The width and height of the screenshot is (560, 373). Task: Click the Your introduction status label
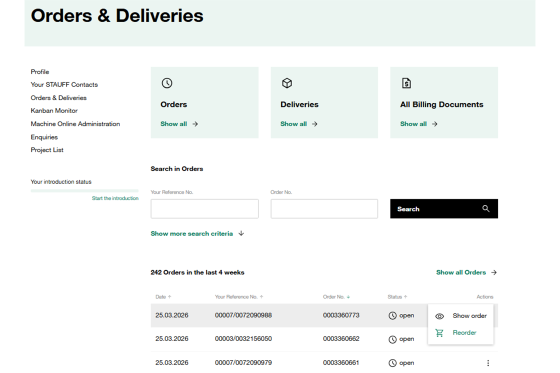coord(61,182)
